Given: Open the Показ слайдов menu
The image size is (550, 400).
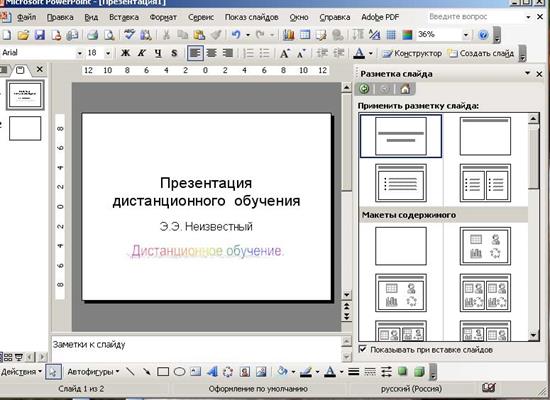Looking at the screenshot, I should coord(251,17).
